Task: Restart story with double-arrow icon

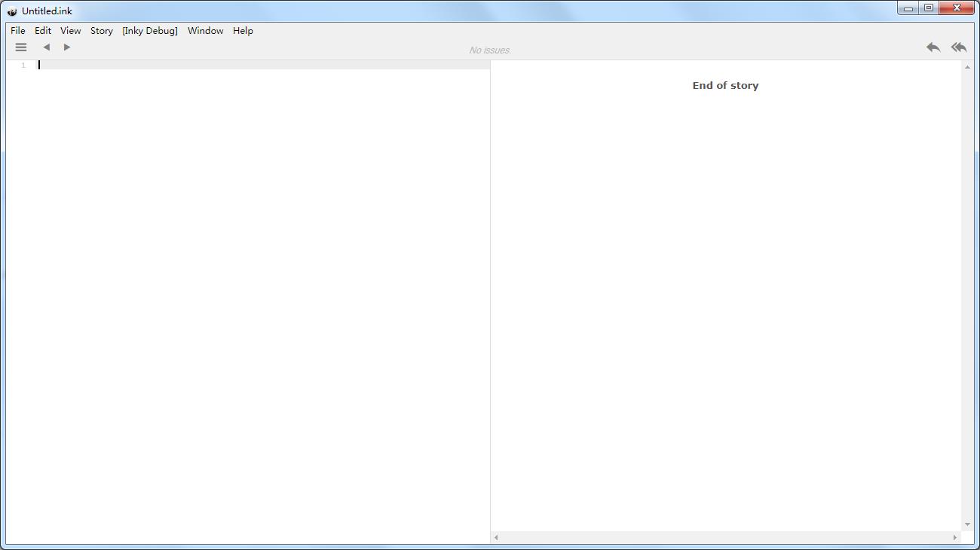Action: (959, 47)
